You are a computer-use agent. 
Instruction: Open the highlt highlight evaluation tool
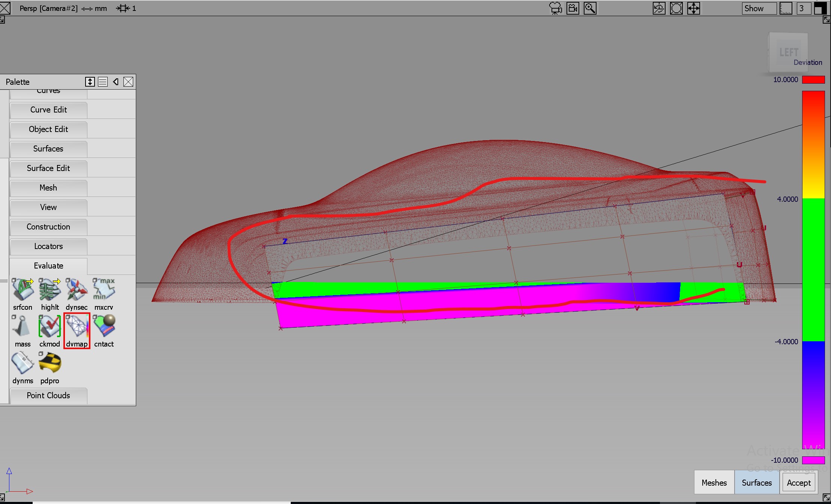click(50, 292)
